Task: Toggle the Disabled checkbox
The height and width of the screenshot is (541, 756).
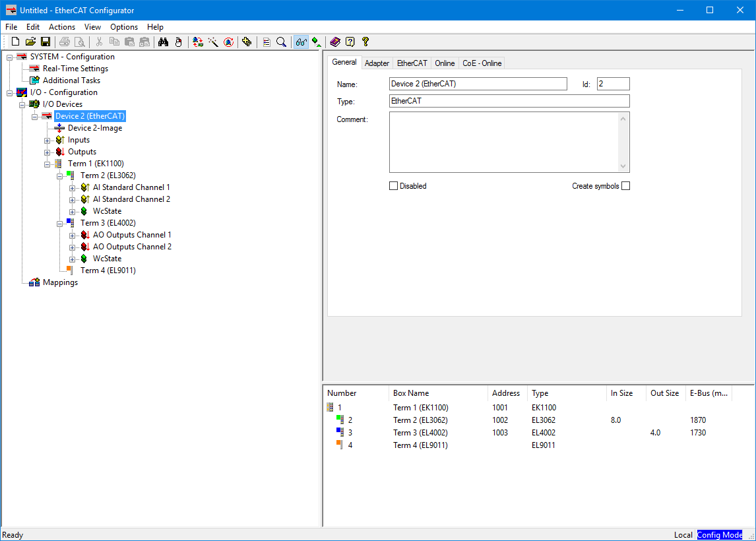Action: tap(393, 185)
